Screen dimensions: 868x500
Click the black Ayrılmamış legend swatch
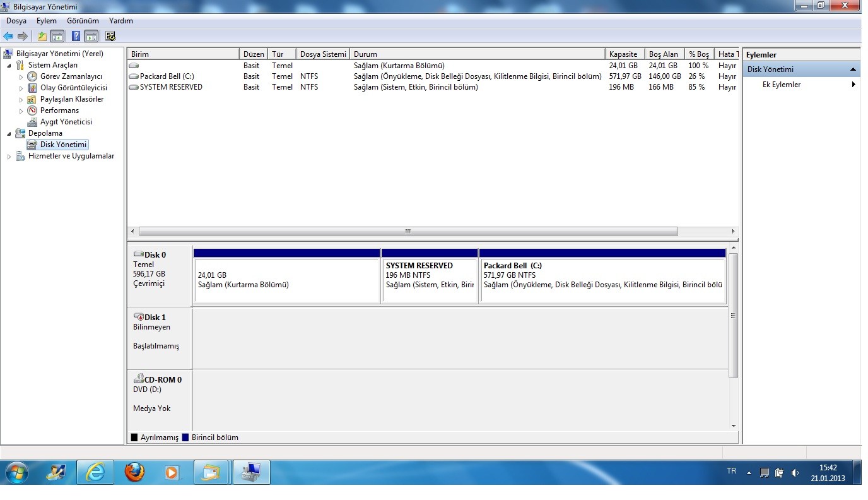[134, 437]
